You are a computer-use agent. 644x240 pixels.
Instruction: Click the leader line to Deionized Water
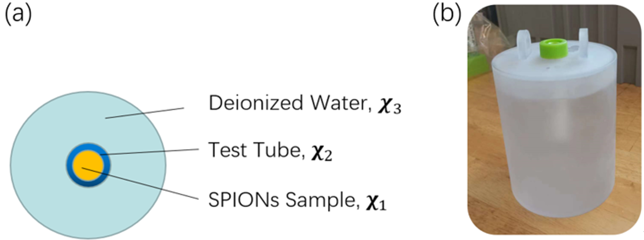(x=145, y=113)
